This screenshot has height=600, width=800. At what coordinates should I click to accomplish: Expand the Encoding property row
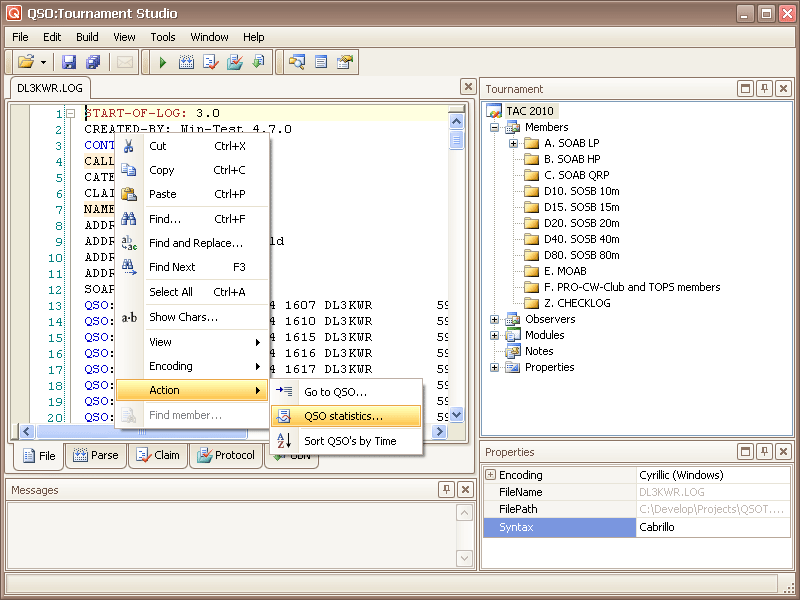(491, 475)
